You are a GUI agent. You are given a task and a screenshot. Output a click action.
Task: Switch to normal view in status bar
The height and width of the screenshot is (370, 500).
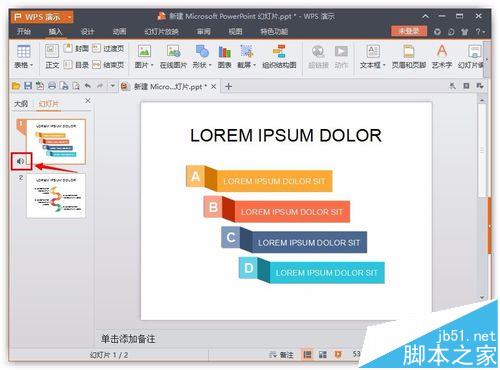pos(307,355)
